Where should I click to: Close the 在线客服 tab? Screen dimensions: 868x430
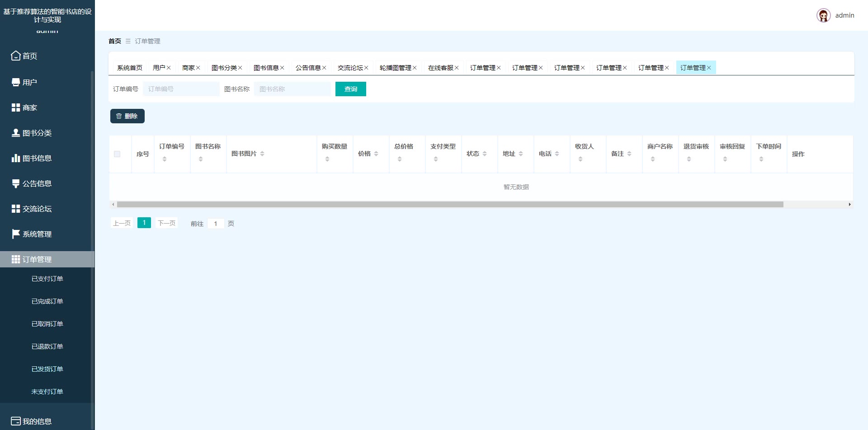457,68
